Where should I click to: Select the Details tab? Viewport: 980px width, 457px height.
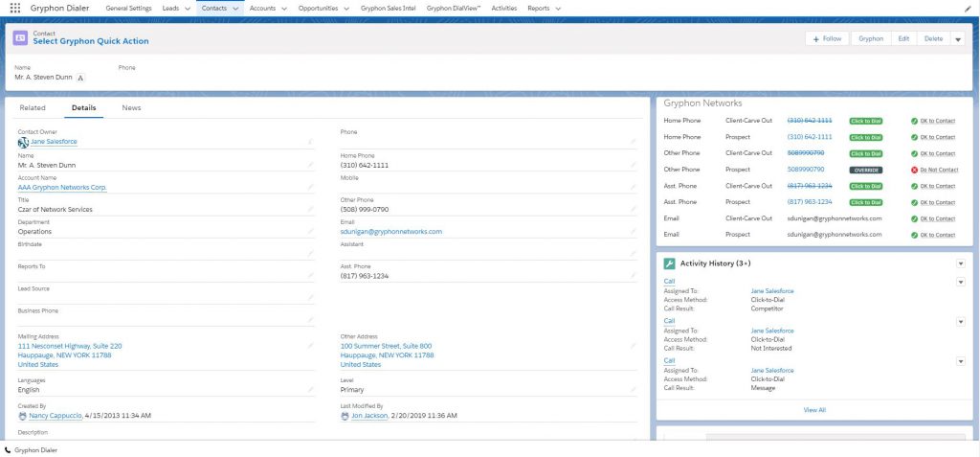(84, 107)
